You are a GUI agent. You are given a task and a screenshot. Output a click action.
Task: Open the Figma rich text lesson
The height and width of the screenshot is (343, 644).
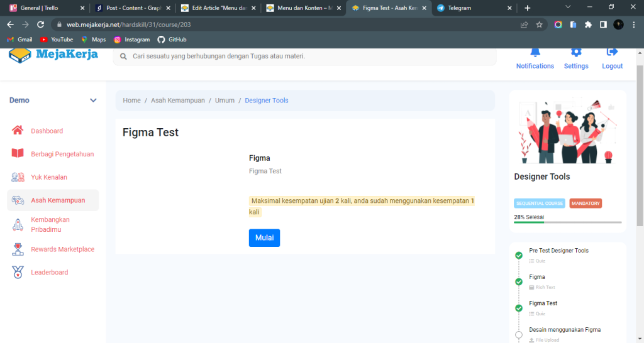tap(537, 277)
